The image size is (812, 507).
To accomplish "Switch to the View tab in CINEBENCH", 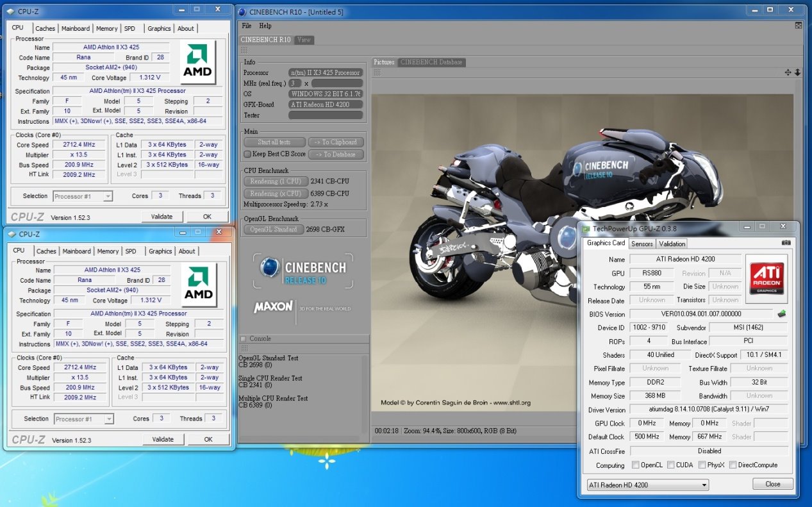I will click(304, 40).
